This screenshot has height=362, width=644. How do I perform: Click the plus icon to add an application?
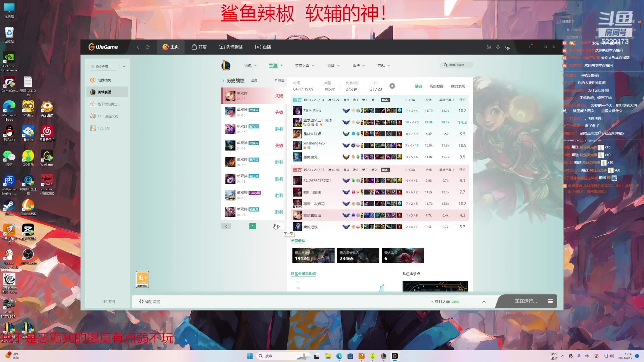pos(124,66)
